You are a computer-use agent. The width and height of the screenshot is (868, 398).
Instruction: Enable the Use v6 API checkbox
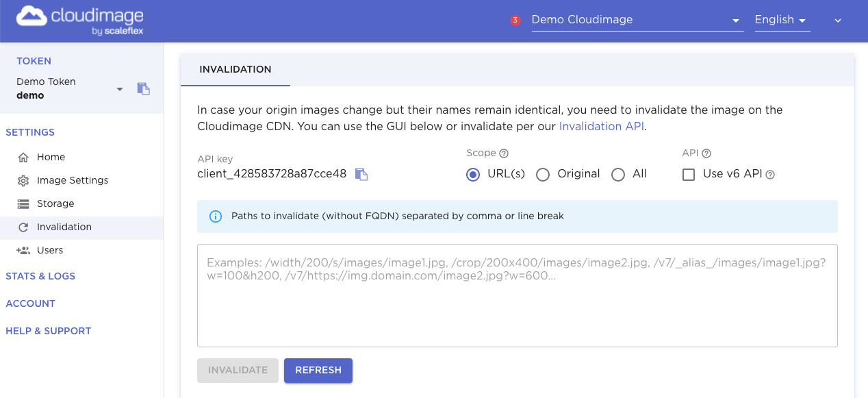point(689,175)
